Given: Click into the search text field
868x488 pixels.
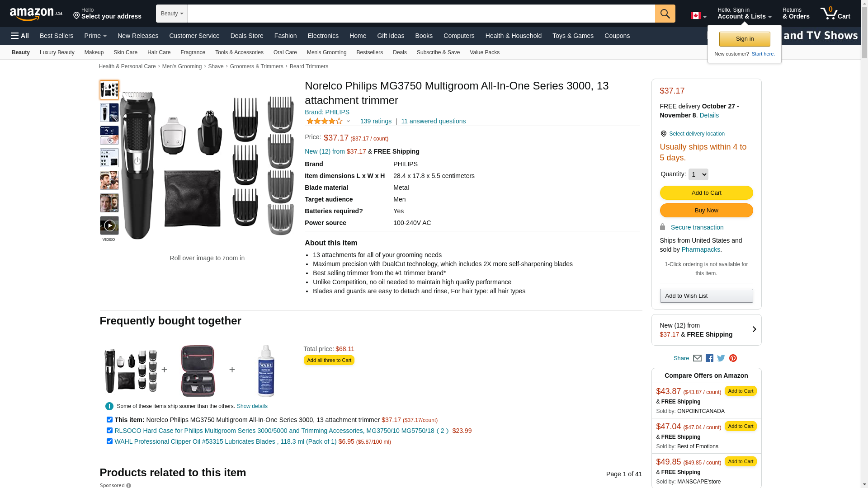Looking at the screenshot, I should click(420, 14).
